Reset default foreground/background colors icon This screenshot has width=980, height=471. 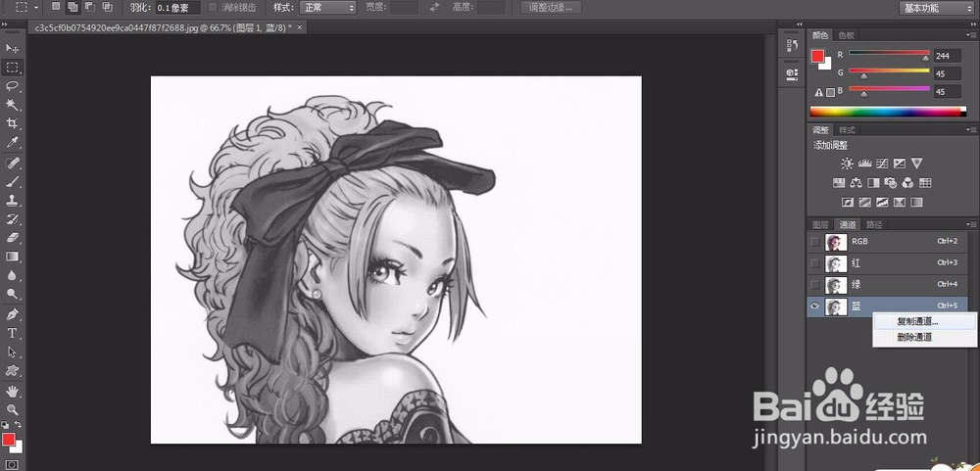coord(5,425)
